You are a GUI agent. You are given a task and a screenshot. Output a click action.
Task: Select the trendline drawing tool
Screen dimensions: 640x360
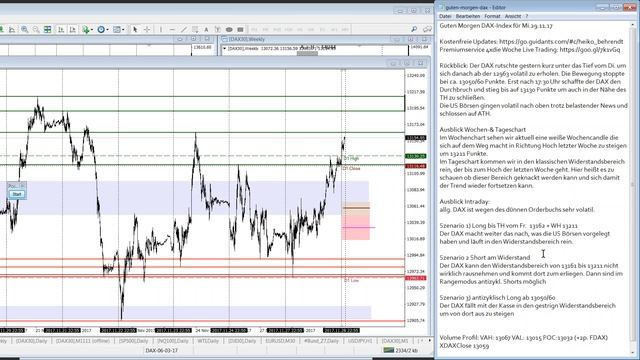[x=183, y=29]
